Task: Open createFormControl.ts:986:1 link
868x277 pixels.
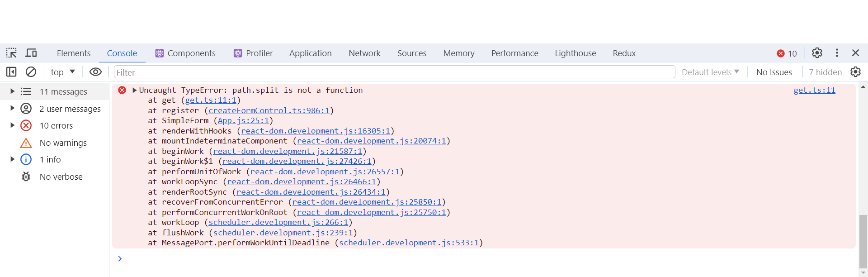Action: point(269,110)
